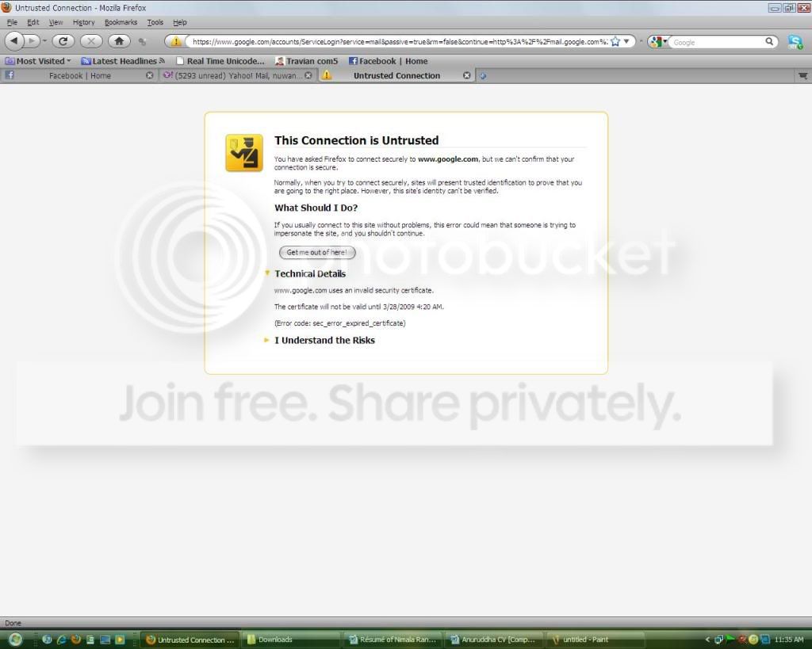Click the error code sec_error_expired_certificate text
812x649 pixels.
(339, 323)
